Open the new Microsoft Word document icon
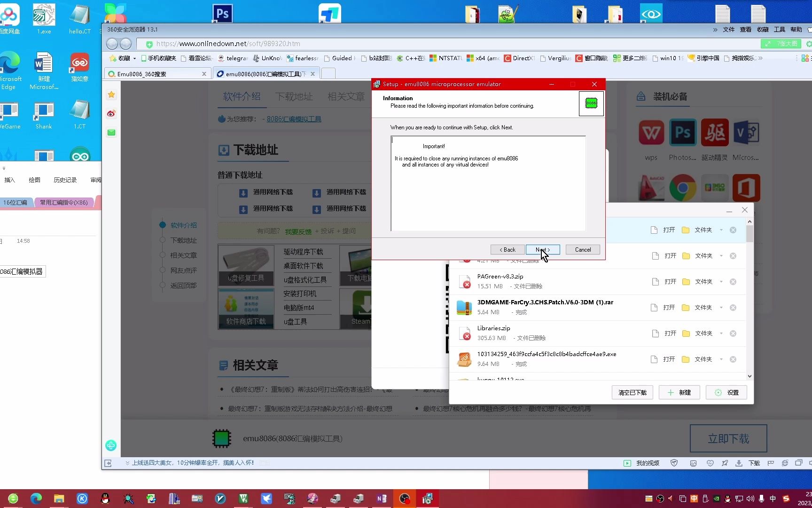812x508 pixels. click(44, 71)
